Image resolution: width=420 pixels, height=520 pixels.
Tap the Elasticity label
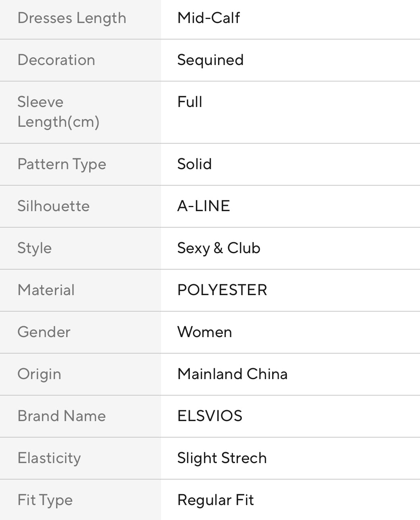pos(49,458)
